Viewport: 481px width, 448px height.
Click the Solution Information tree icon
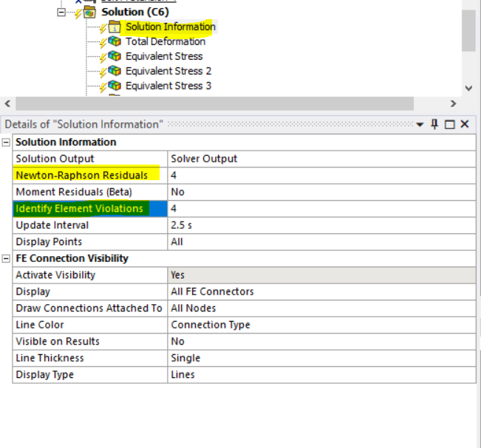click(115, 27)
